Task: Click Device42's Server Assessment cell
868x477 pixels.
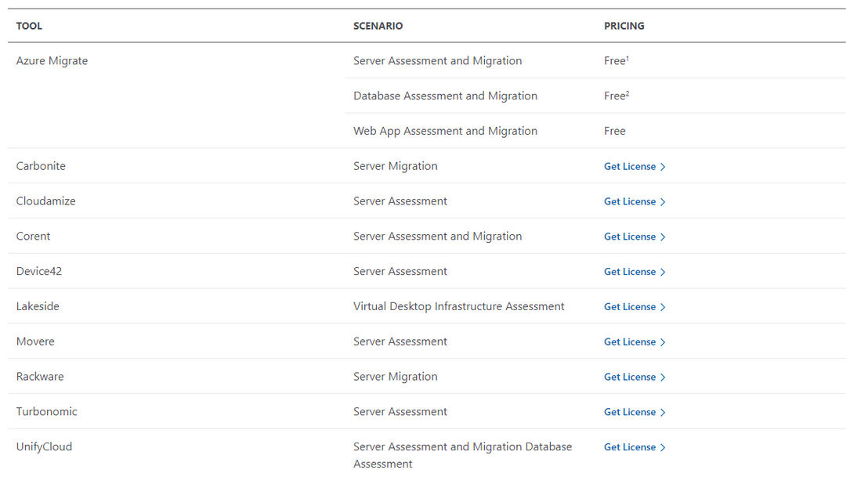Action: click(400, 271)
